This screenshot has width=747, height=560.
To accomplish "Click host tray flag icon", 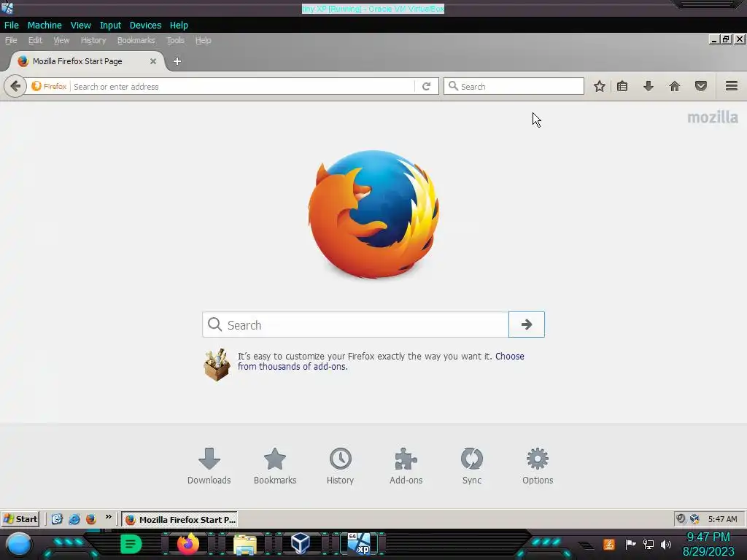I will pyautogui.click(x=631, y=544).
